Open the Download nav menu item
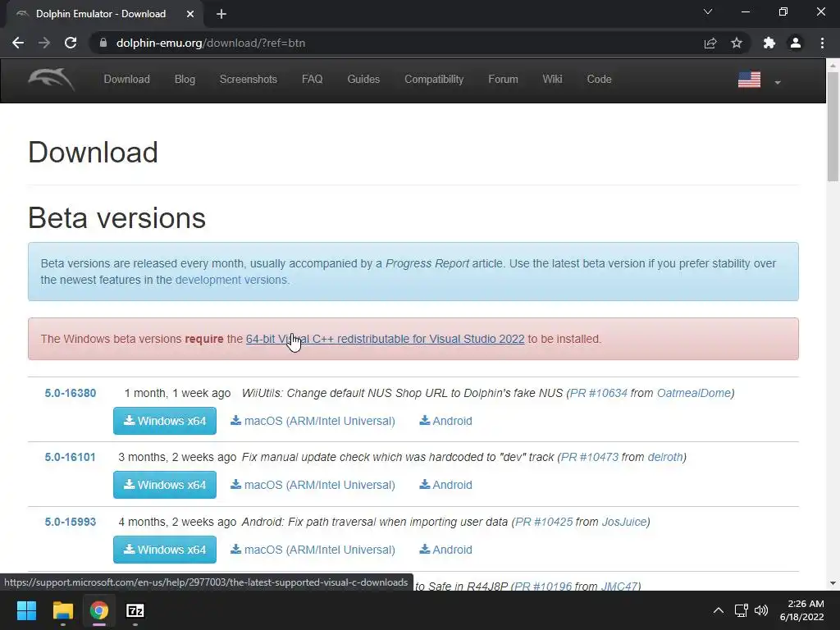The height and width of the screenshot is (630, 840). (126, 80)
